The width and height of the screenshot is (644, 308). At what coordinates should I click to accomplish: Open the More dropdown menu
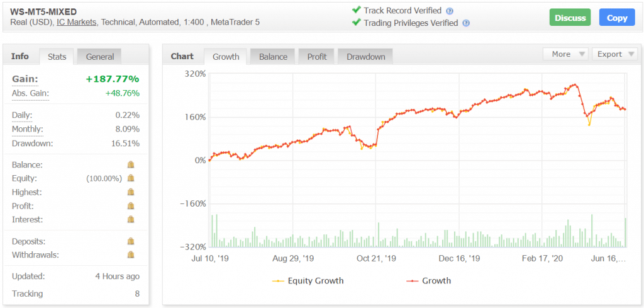point(565,54)
